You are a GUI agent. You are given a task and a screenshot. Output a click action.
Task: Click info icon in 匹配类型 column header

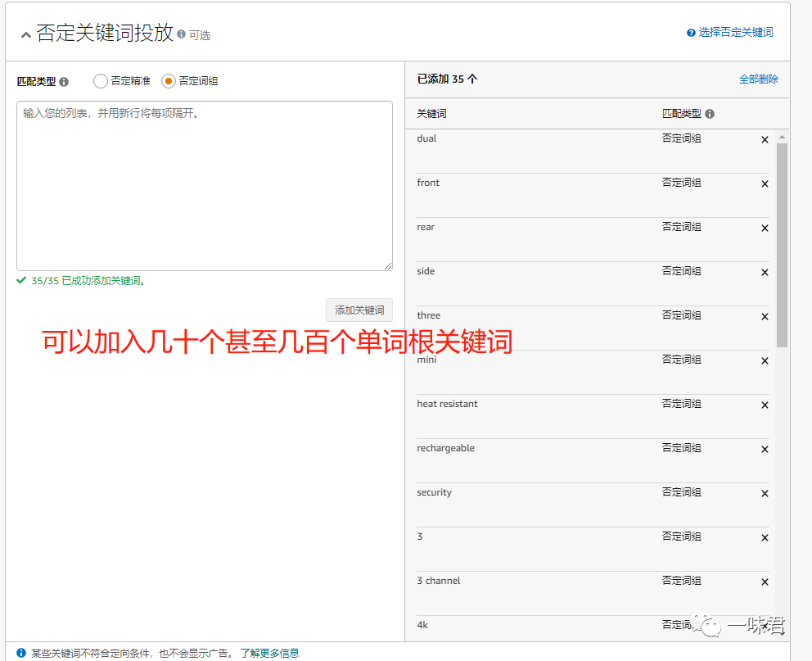(710, 114)
